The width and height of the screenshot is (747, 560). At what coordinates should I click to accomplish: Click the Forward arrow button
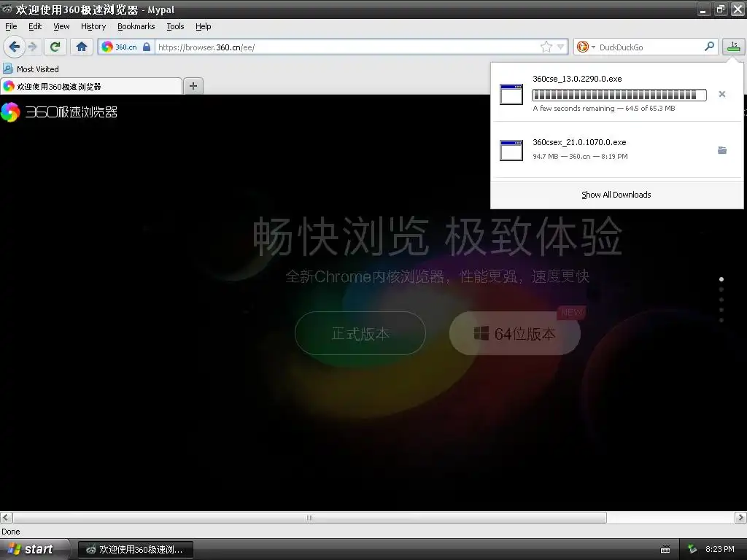click(x=32, y=47)
